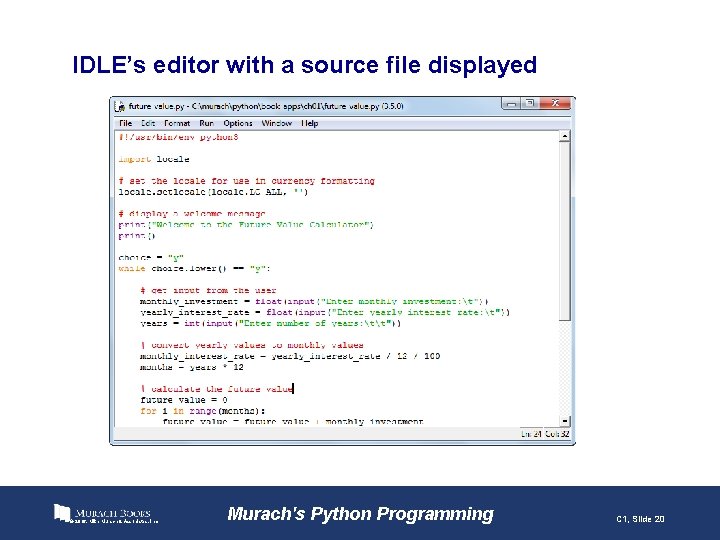720x540 pixels.
Task: Click the monthly_investment = float(input line
Action: point(314,301)
